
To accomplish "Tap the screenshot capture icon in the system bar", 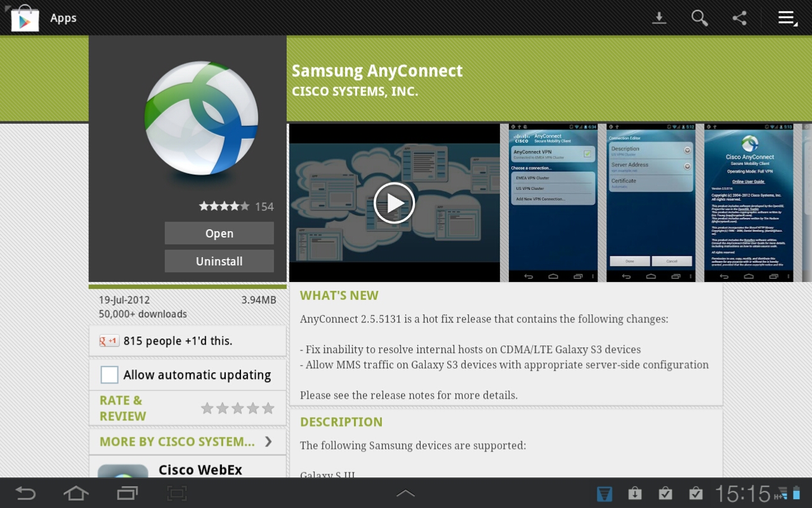I will click(177, 493).
